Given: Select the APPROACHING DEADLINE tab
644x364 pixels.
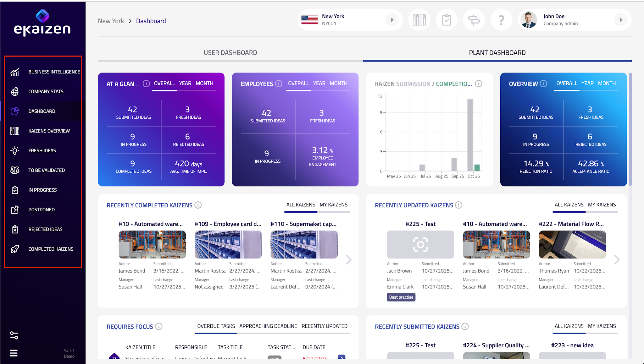Looking at the screenshot, I should [268, 326].
